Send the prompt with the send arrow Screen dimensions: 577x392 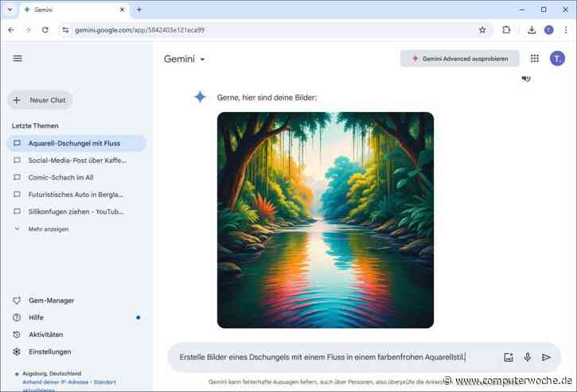[x=547, y=357]
